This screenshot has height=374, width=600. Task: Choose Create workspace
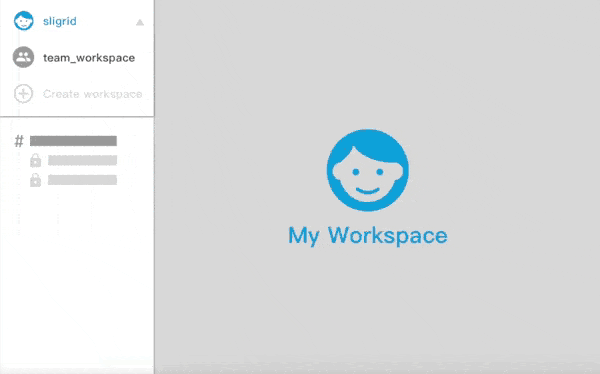[92, 94]
